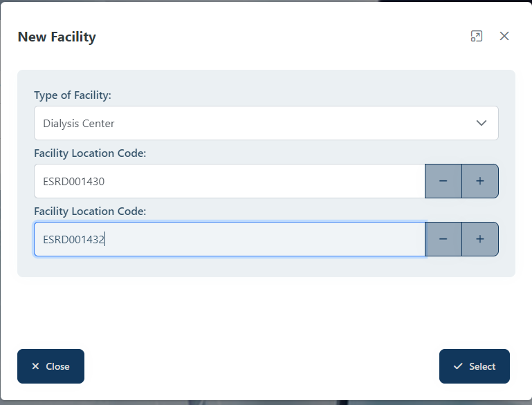
Task: Focus the ESRD001430 location code field
Action: (x=228, y=181)
